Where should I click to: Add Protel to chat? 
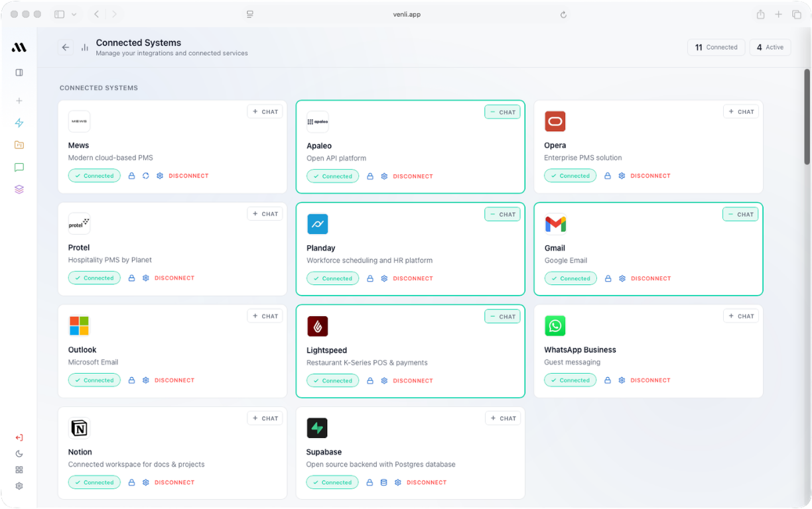(265, 214)
